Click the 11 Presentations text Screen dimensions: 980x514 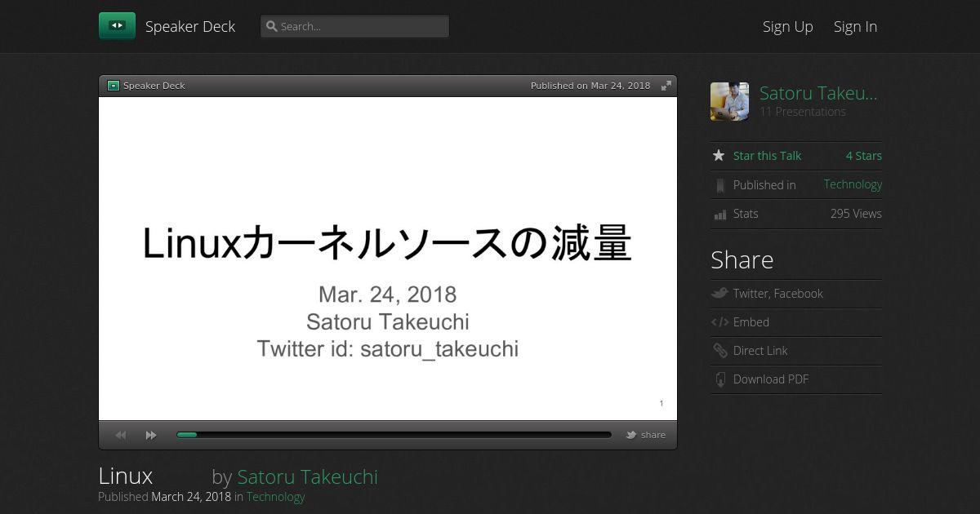[803, 112]
